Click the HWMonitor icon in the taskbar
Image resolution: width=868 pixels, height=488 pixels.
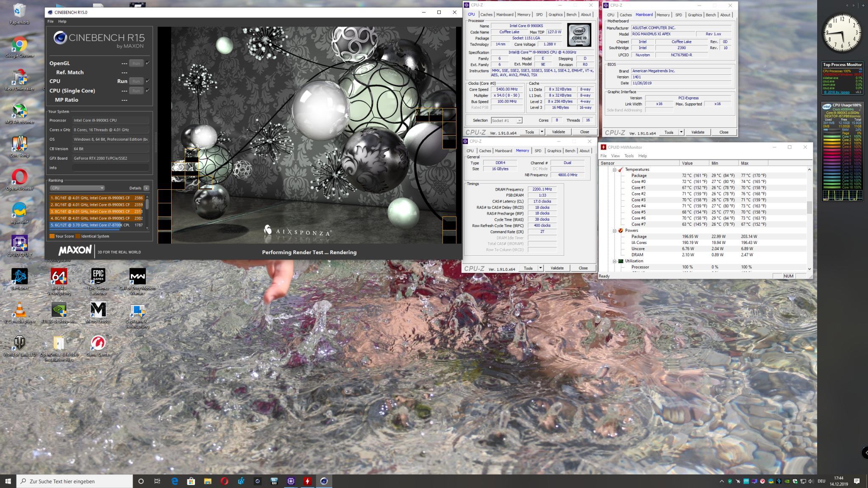[307, 481]
